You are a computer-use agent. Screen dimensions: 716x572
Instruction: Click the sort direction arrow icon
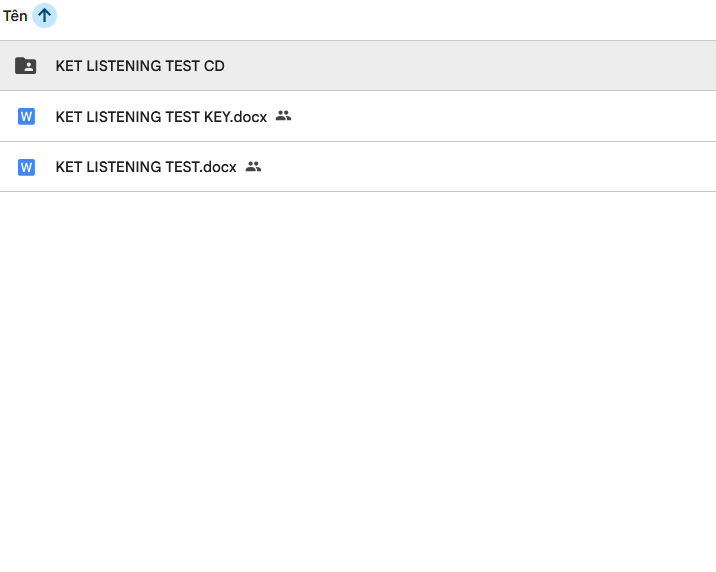(x=44, y=16)
